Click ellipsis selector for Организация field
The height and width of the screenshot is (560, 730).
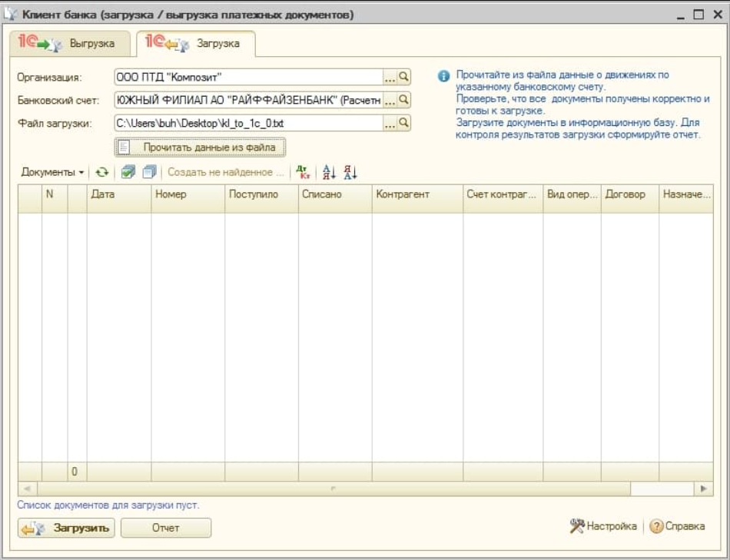pyautogui.click(x=390, y=77)
